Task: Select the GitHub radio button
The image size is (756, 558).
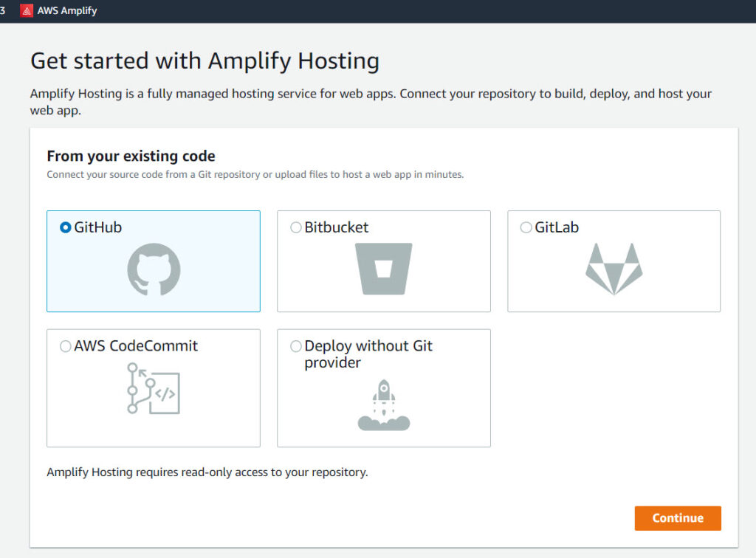Action: (x=66, y=227)
